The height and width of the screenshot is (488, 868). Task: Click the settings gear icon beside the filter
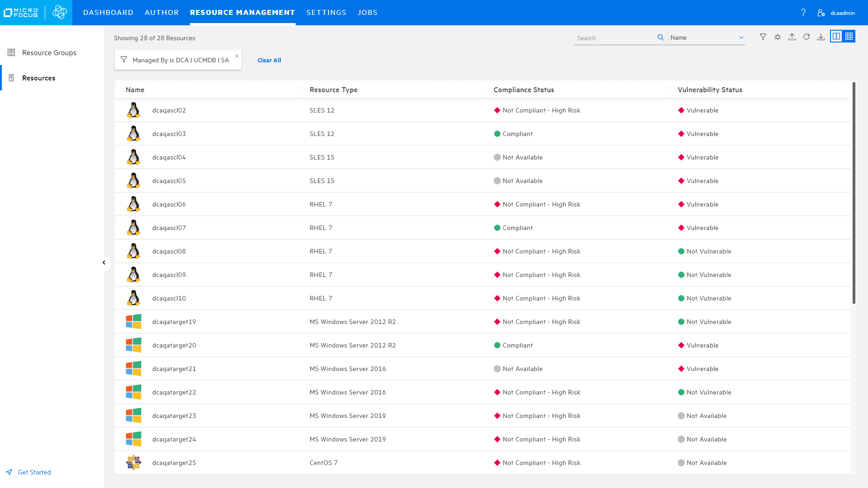[778, 37]
